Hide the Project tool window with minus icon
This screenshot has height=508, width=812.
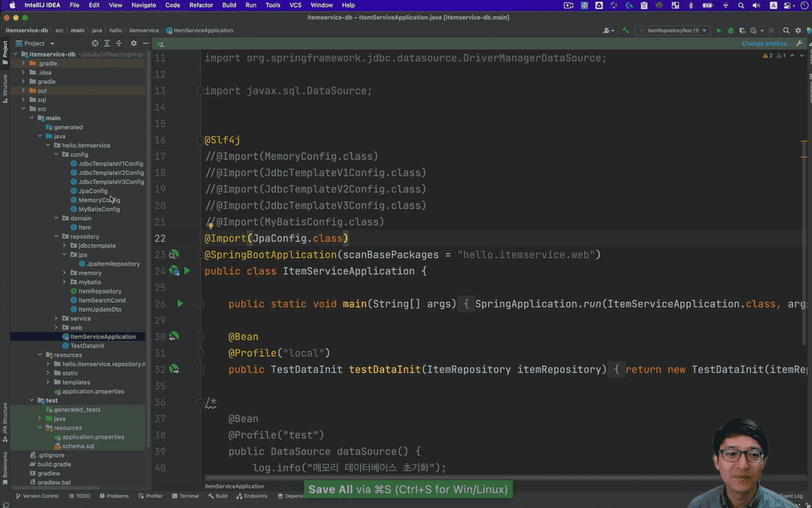point(145,43)
